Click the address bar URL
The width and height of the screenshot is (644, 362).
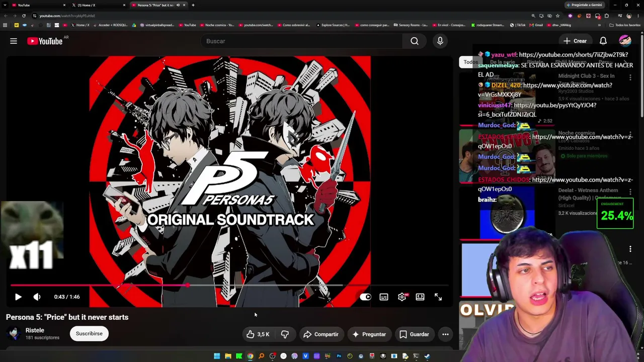(67, 16)
